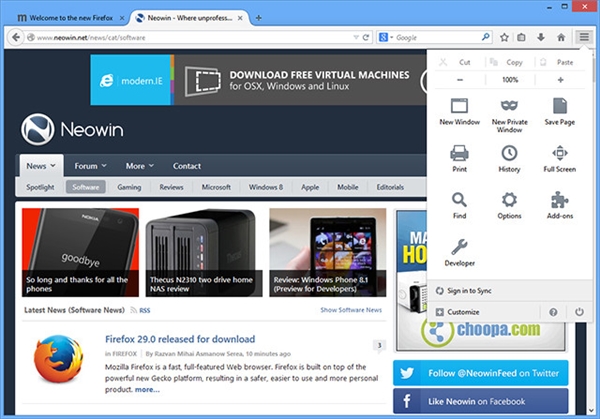Open the Downloads arrow icon
Viewport: 600px width, 419px height.
coord(541,37)
